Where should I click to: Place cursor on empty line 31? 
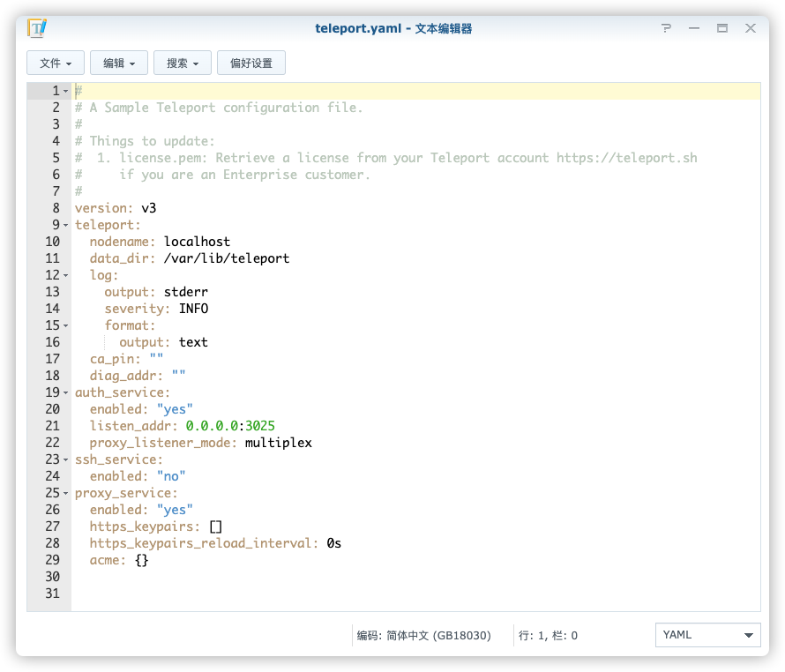[415, 594]
